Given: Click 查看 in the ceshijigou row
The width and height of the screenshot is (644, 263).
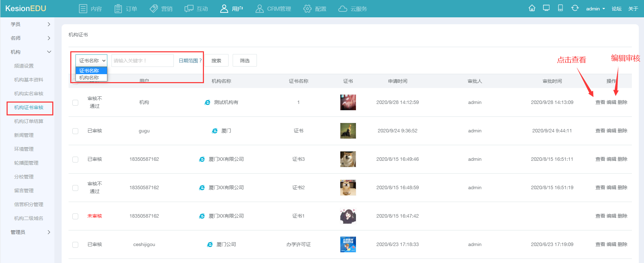Looking at the screenshot, I should (600, 244).
